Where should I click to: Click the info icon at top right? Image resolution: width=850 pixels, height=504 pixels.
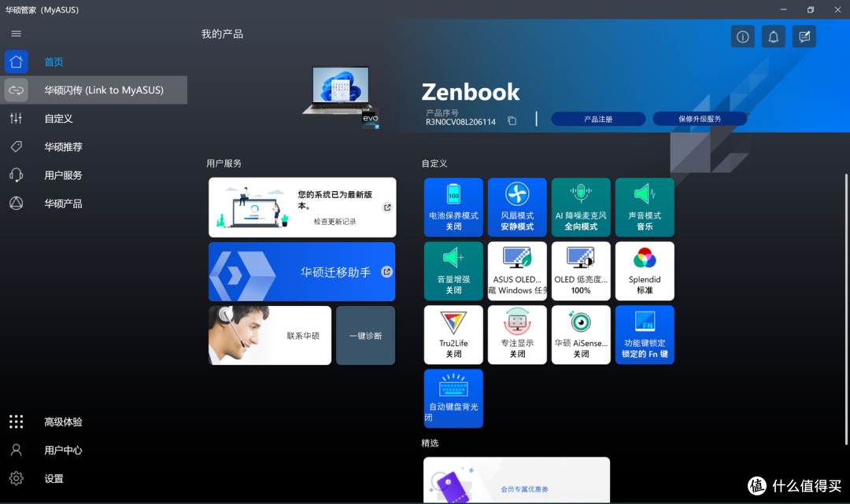click(x=743, y=37)
